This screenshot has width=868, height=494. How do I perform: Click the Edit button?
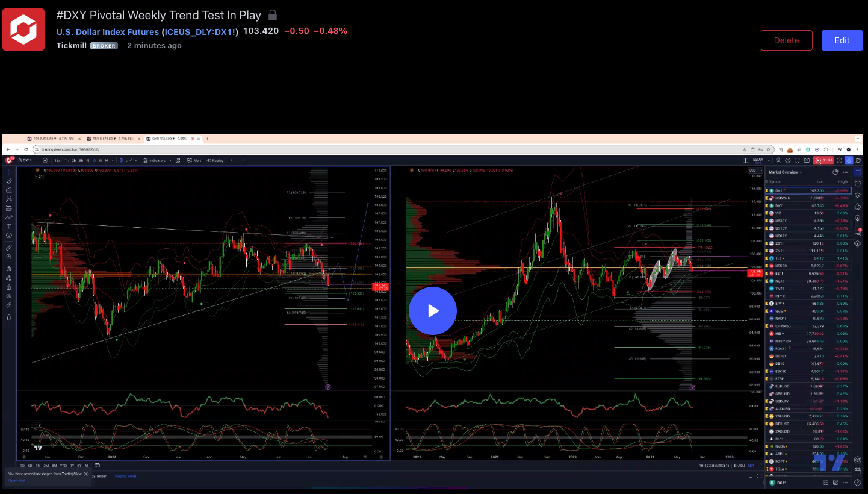(x=842, y=40)
